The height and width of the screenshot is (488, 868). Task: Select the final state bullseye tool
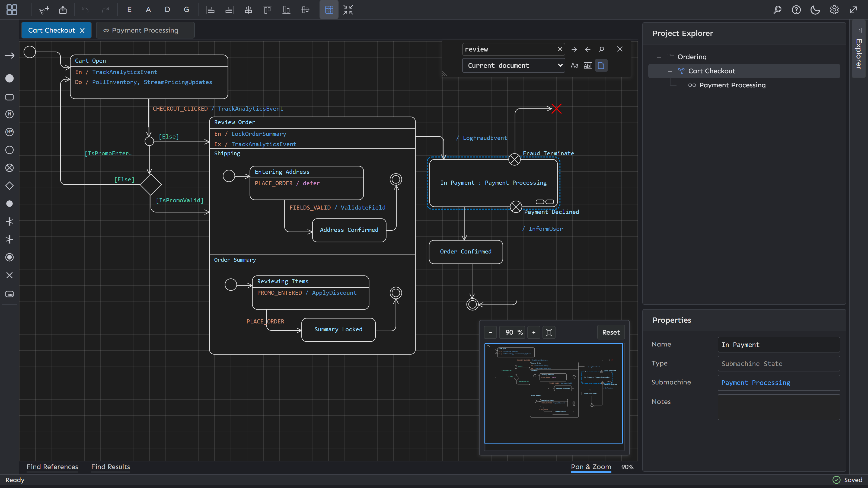click(x=9, y=257)
